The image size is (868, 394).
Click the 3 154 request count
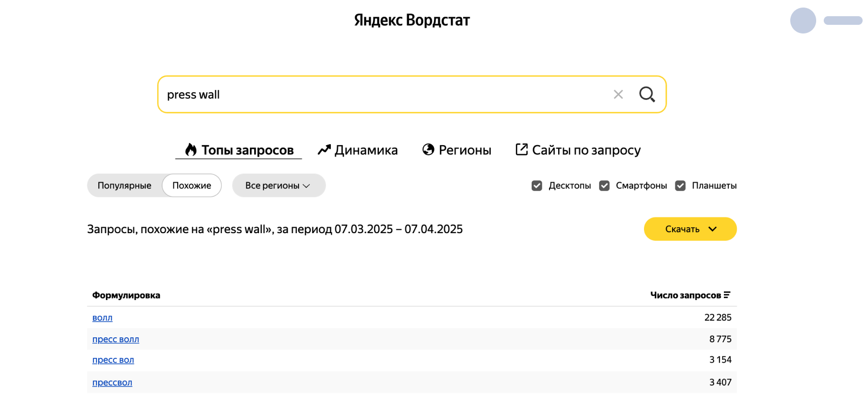point(721,359)
